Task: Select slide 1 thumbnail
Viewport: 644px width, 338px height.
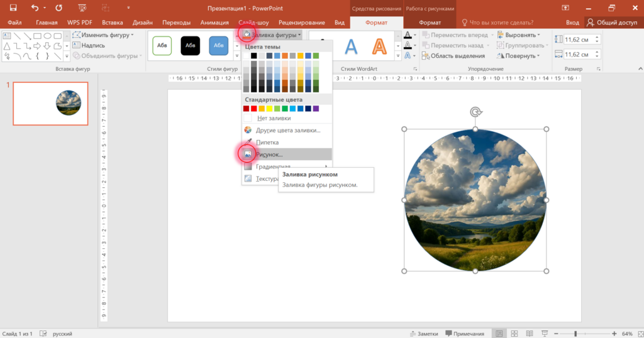Action: (50, 104)
